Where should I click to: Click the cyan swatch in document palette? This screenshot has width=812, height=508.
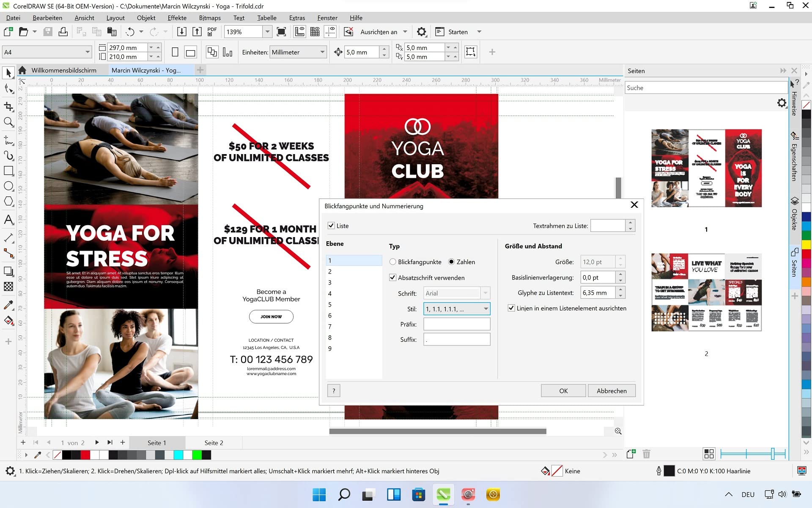pyautogui.click(x=178, y=455)
